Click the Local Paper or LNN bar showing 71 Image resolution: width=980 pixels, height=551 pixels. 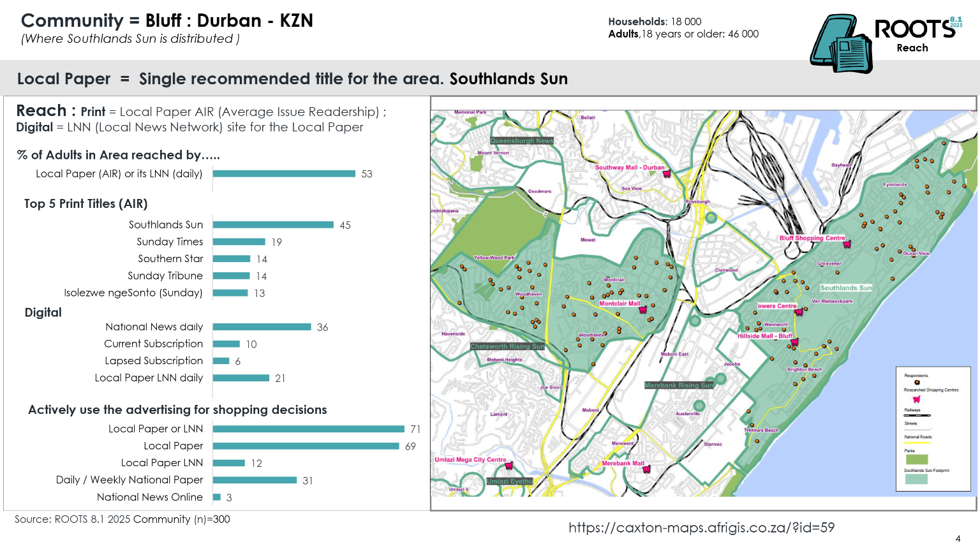click(x=309, y=429)
